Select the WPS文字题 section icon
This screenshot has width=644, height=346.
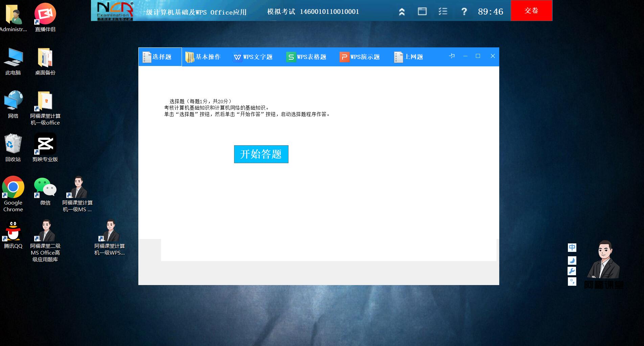tap(237, 57)
